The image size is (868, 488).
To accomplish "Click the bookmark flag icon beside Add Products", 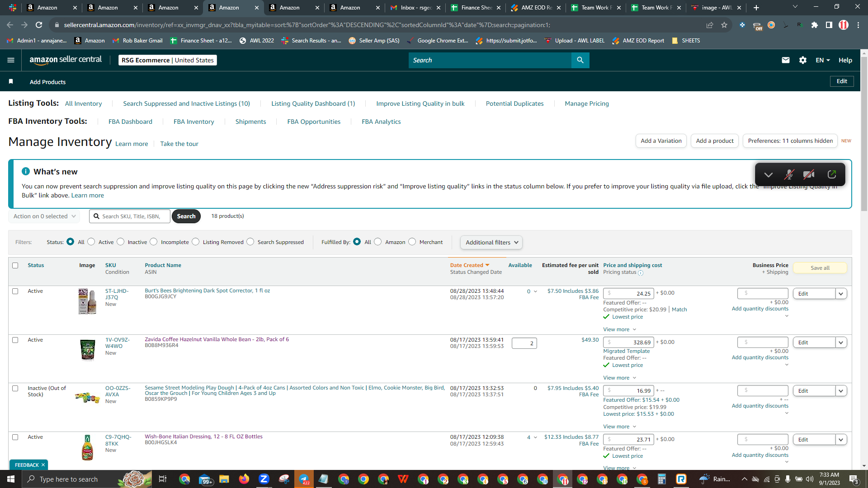I will pyautogui.click(x=11, y=81).
